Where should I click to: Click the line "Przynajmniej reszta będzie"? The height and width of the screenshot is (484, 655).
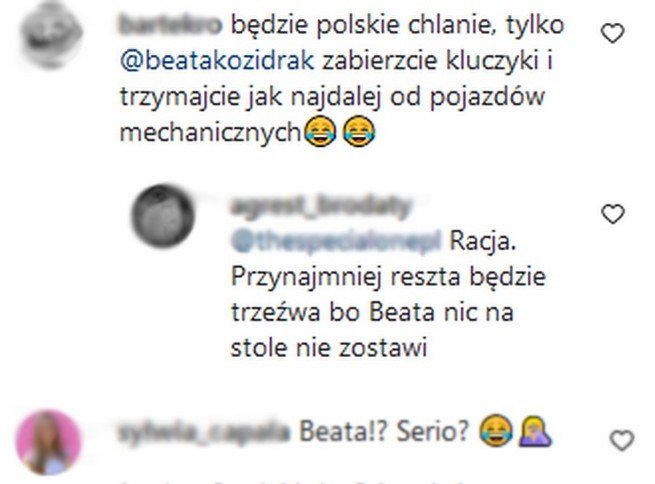[388, 277]
